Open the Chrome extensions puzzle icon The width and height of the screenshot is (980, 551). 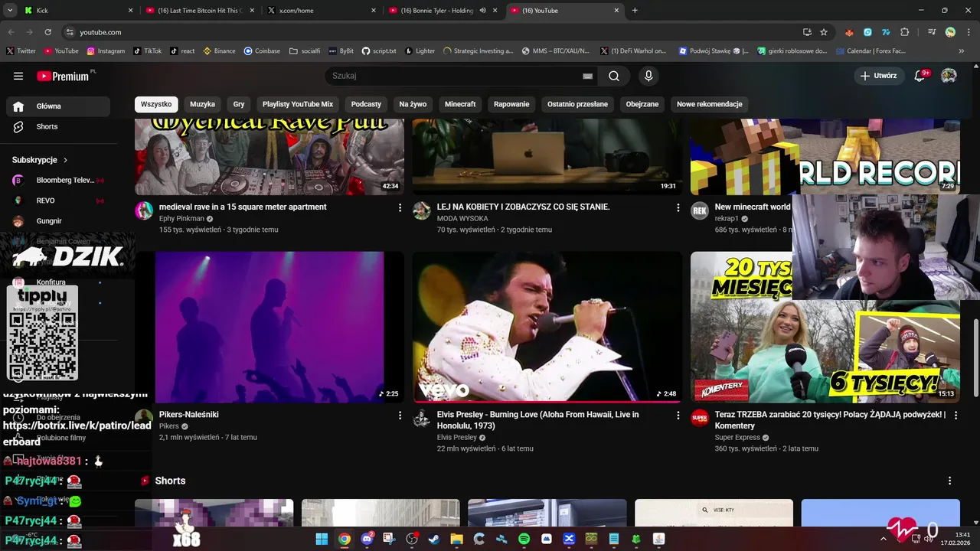pos(905,32)
